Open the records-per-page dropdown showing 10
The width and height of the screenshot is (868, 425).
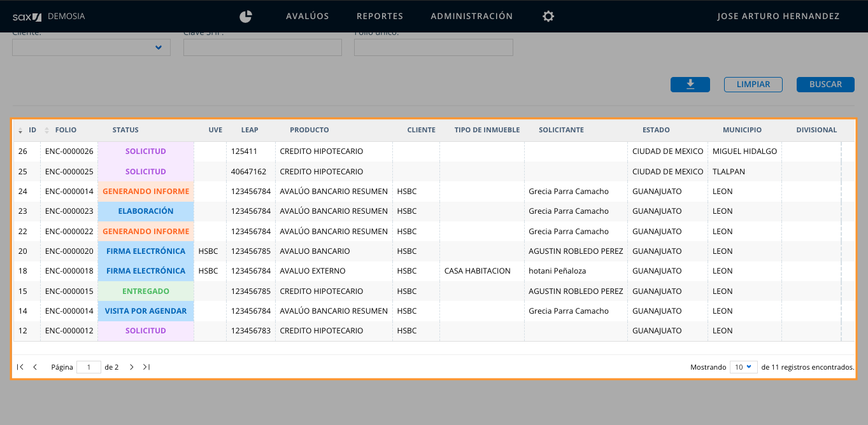click(x=743, y=367)
